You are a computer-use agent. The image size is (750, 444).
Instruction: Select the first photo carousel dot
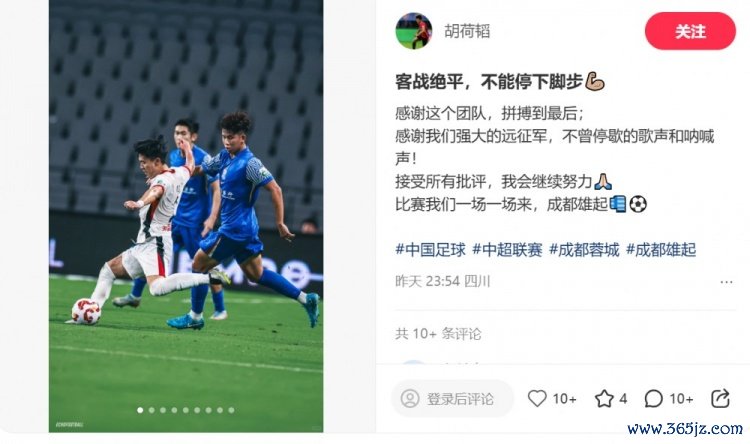pos(140,410)
